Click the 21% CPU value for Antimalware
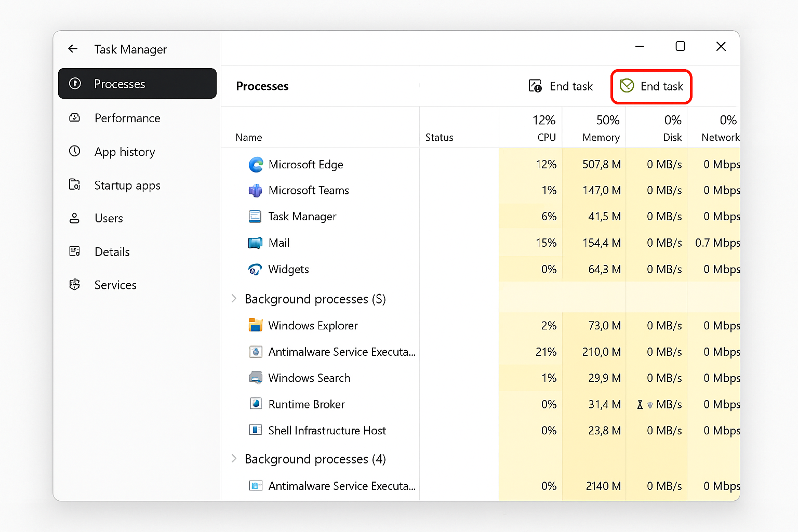The image size is (798, 532). click(546, 352)
